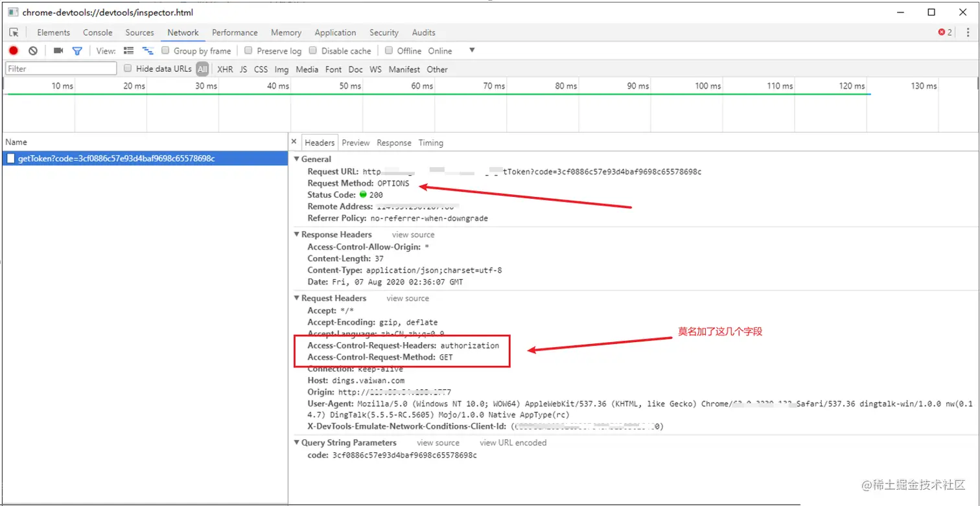This screenshot has height=506, width=980.
Task: Tick the Offline checkbox
Action: pyautogui.click(x=389, y=51)
